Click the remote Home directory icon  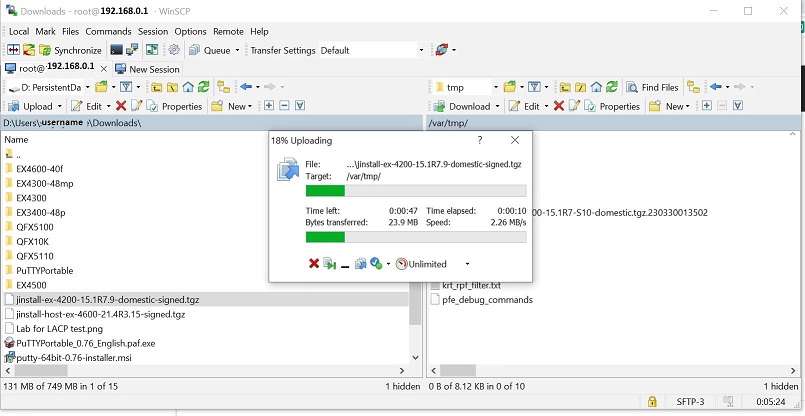point(596,87)
